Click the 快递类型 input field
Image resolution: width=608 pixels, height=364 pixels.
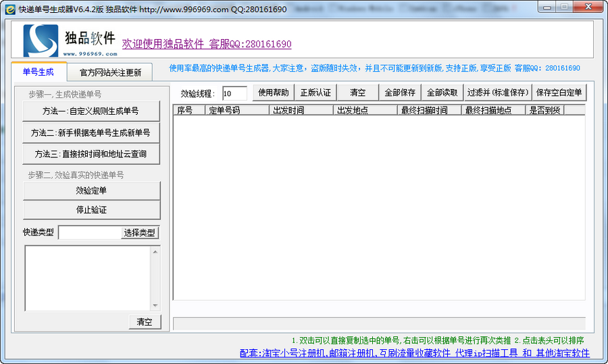point(90,232)
